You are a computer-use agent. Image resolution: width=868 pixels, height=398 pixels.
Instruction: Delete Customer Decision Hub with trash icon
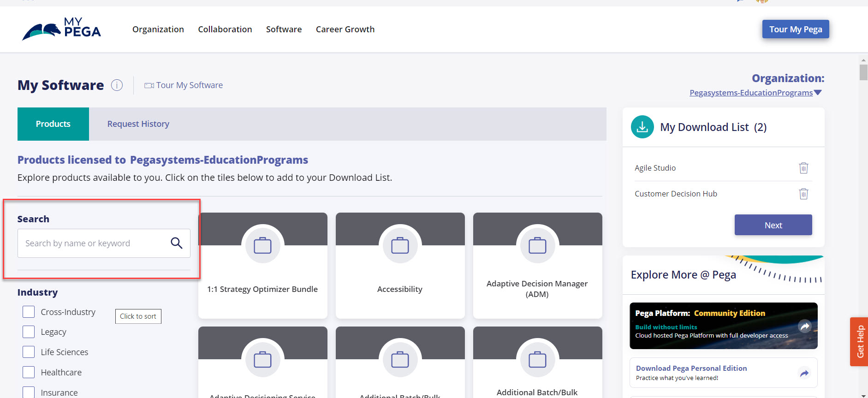803,194
